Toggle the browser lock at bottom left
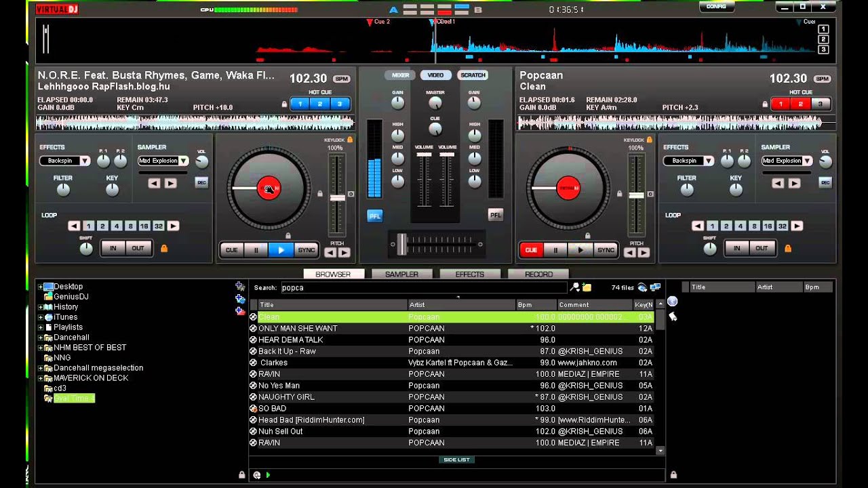This screenshot has height=488, width=868. [241, 475]
